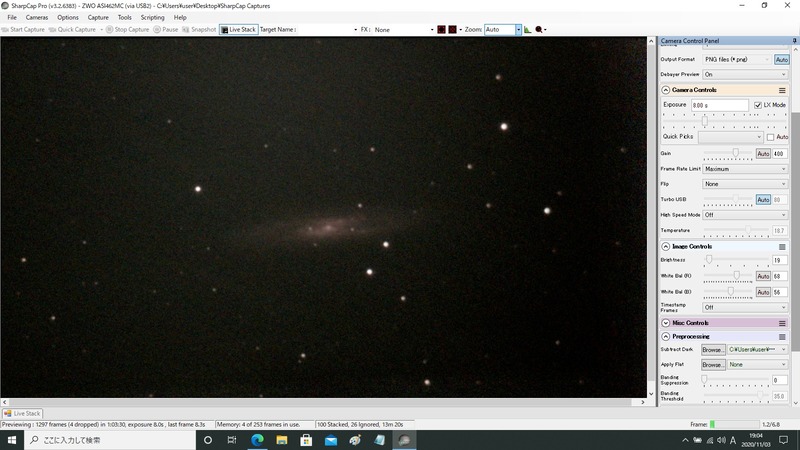Click the Quick Capture toolbar button

[x=72, y=30]
